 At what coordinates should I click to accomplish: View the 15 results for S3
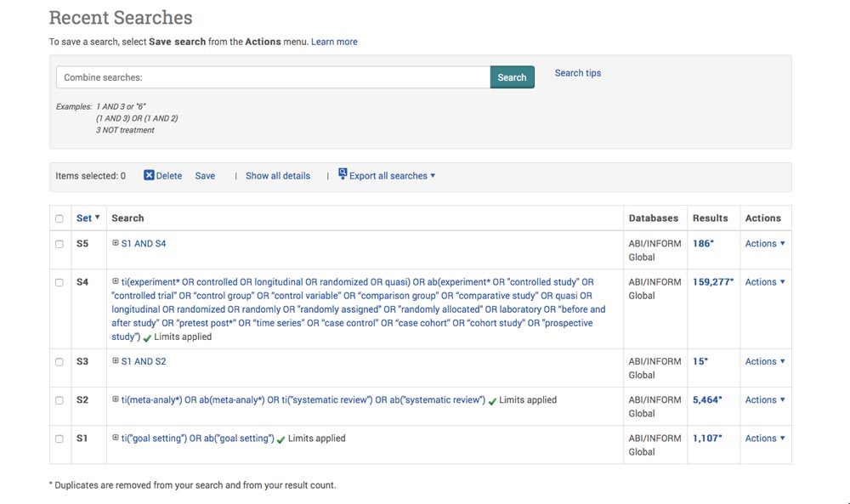(x=700, y=361)
